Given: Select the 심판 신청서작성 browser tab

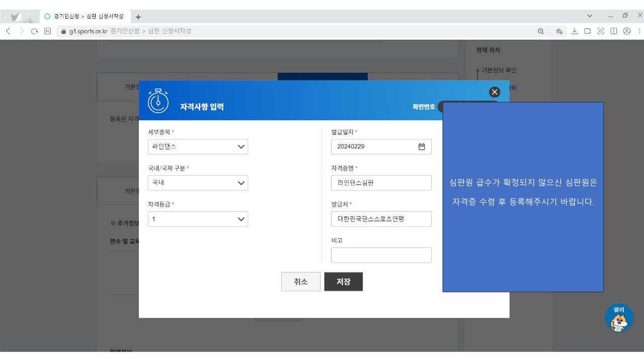Looking at the screenshot, I should pyautogui.click(x=86, y=17).
